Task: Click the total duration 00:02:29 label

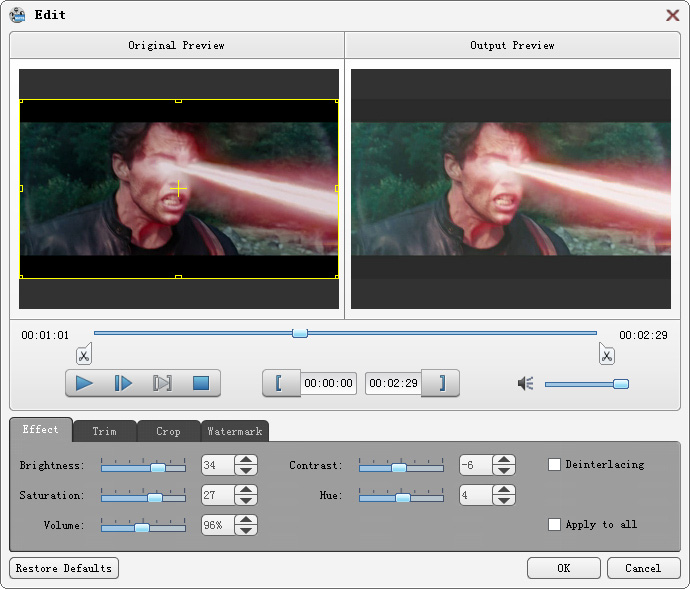Action: point(643,335)
